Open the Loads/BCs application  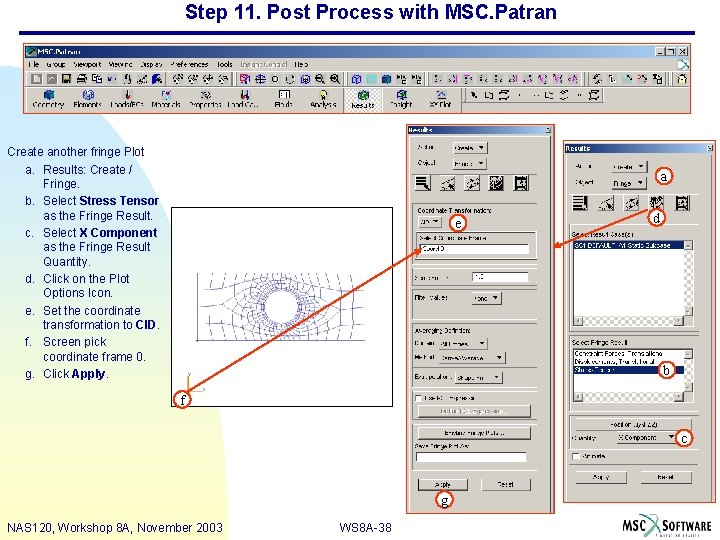(x=127, y=99)
